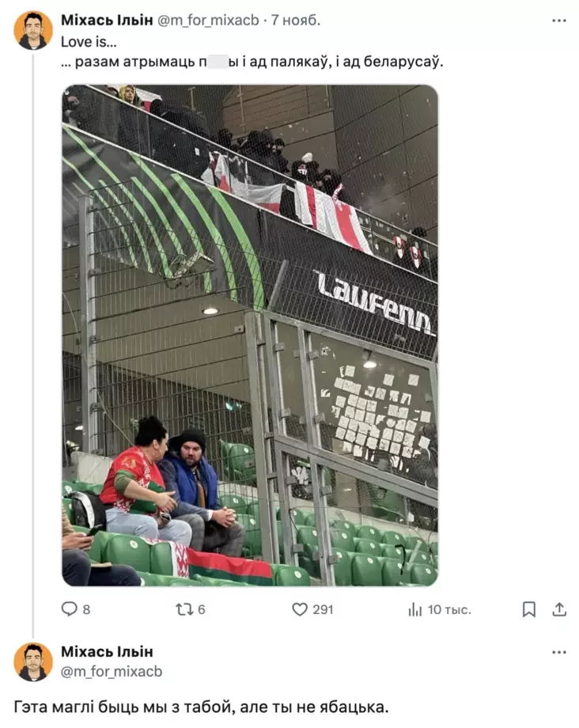Open view analytics bar-chart icon
The image size is (579, 728).
click(x=414, y=609)
